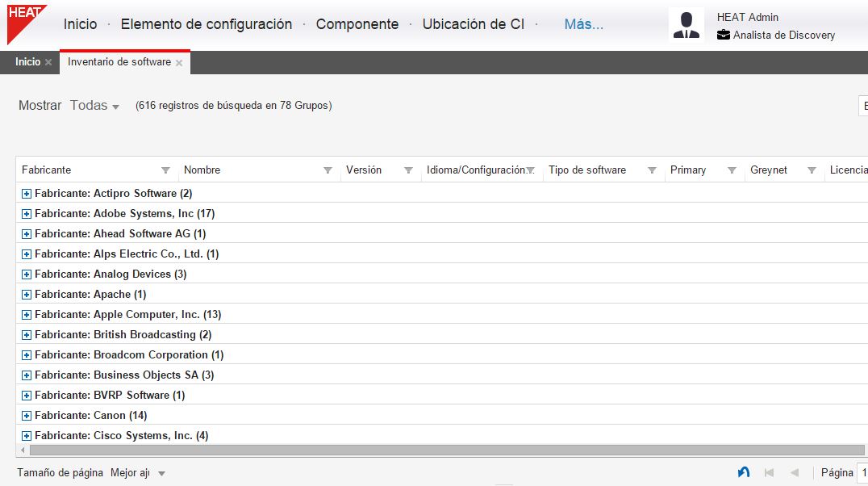Expand the Analog Devices group

tap(26, 274)
